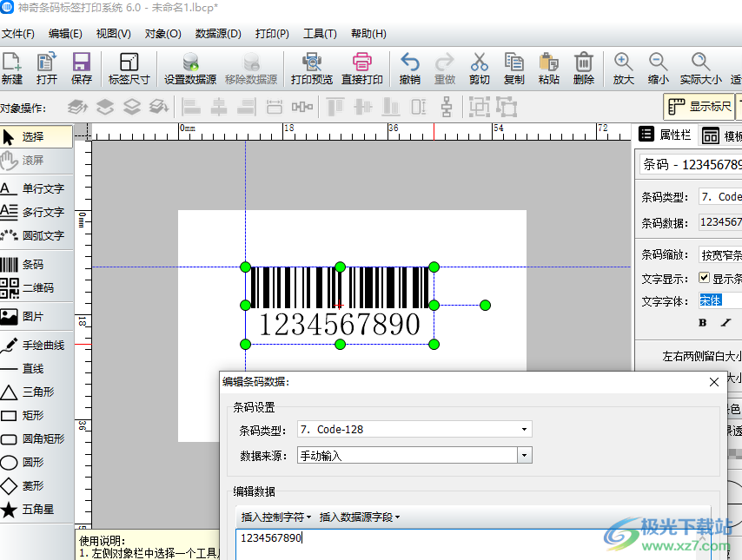Open the 编辑(E) menu
This screenshot has width=742, height=560.
pos(65,34)
